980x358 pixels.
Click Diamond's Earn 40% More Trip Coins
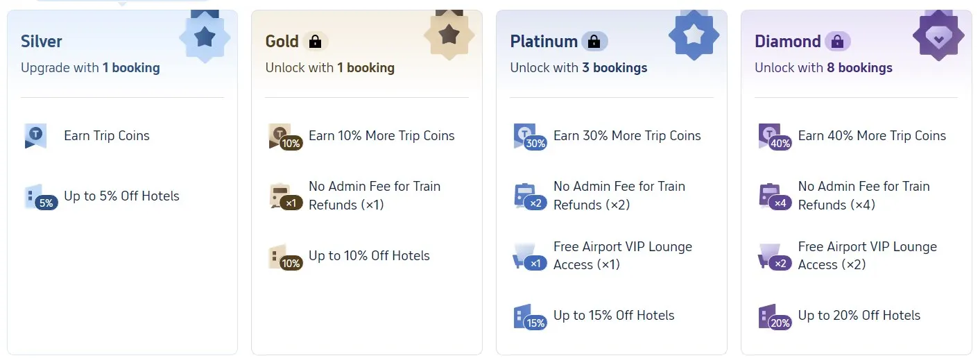pyautogui.click(x=872, y=136)
